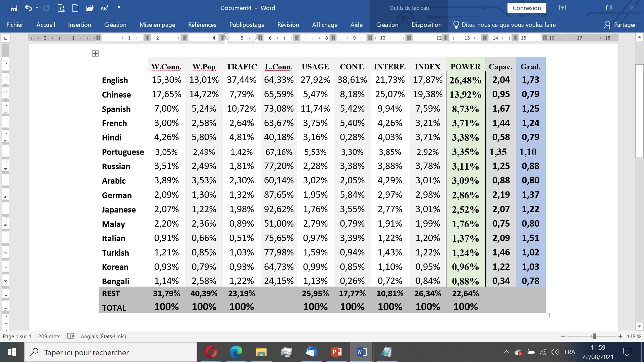Open PowerPoint from the taskbar
The width and height of the screenshot is (644, 362).
pyautogui.click(x=336, y=352)
